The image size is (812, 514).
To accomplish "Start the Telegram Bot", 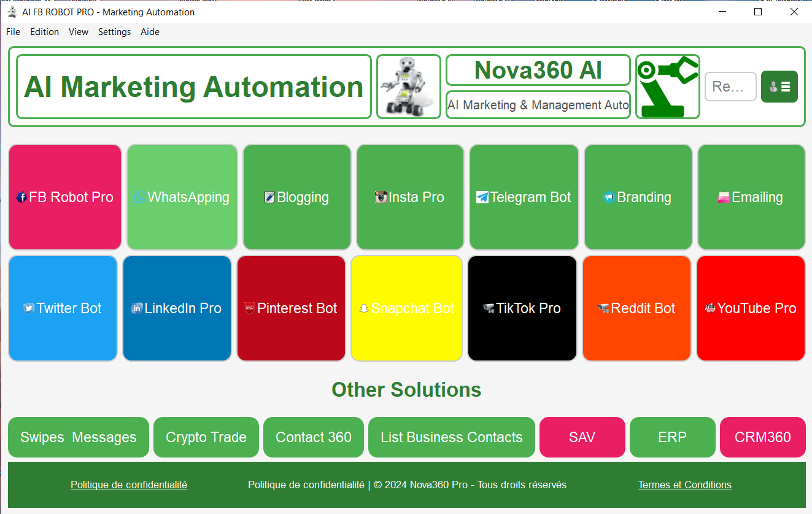I will tap(524, 197).
